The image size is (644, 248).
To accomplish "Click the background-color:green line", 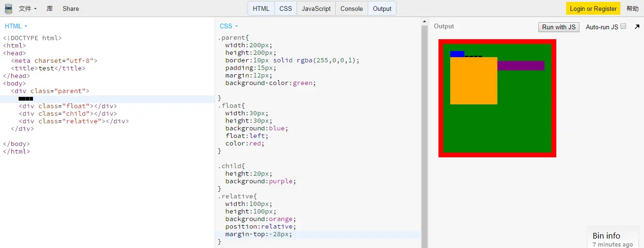I will tap(270, 83).
